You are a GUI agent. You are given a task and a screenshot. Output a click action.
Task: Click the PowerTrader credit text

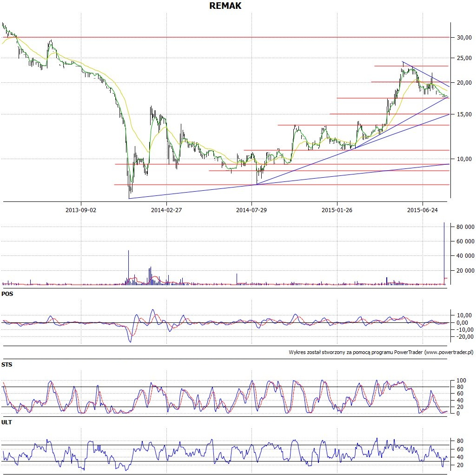click(381, 352)
